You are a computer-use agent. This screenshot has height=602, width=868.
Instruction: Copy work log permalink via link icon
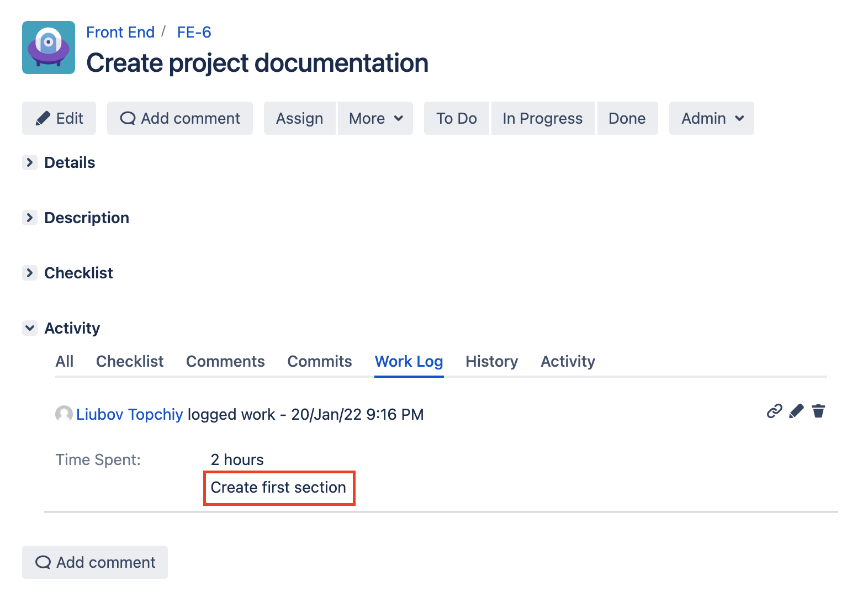coord(774,411)
